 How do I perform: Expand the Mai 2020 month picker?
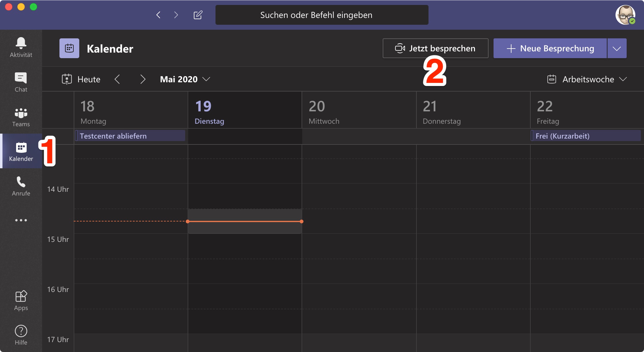coord(185,79)
